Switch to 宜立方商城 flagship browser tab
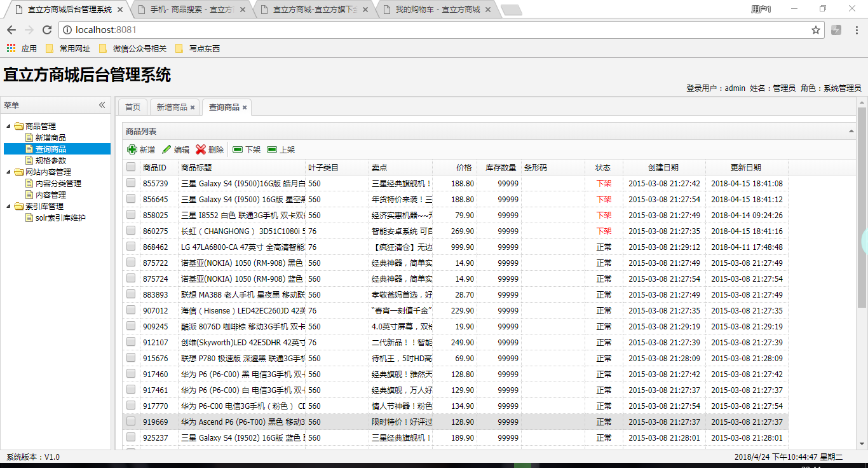This screenshot has width=868, height=468. 314,10
